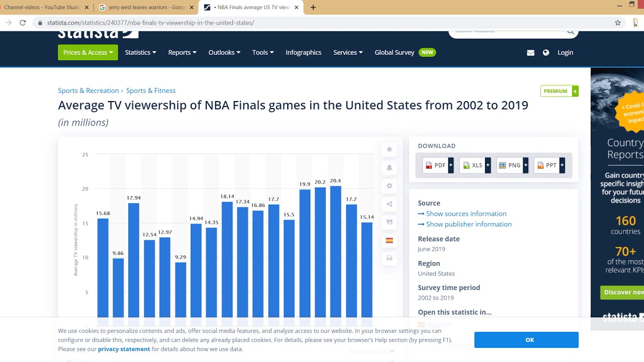Click the share icon beside chart
Screen dimensions: 644x362
(x=389, y=204)
